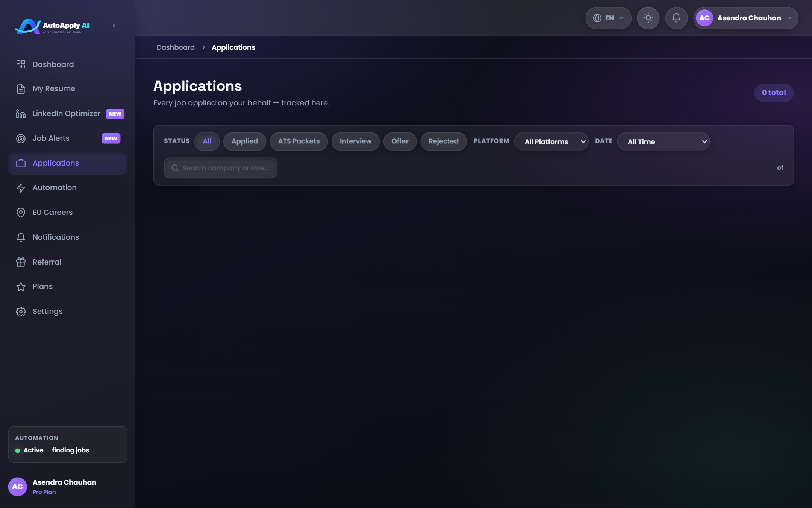
Task: Click the Dashboard grid icon in sidebar
Action: (21, 64)
